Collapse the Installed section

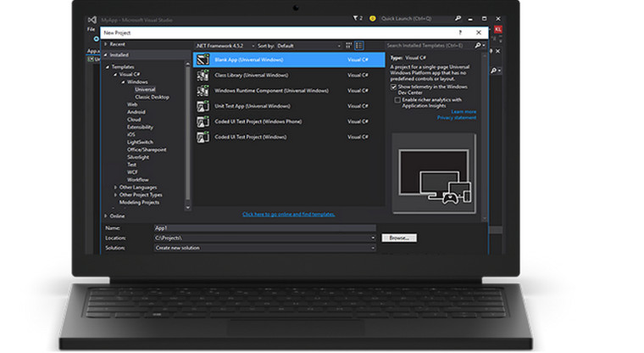coord(106,54)
